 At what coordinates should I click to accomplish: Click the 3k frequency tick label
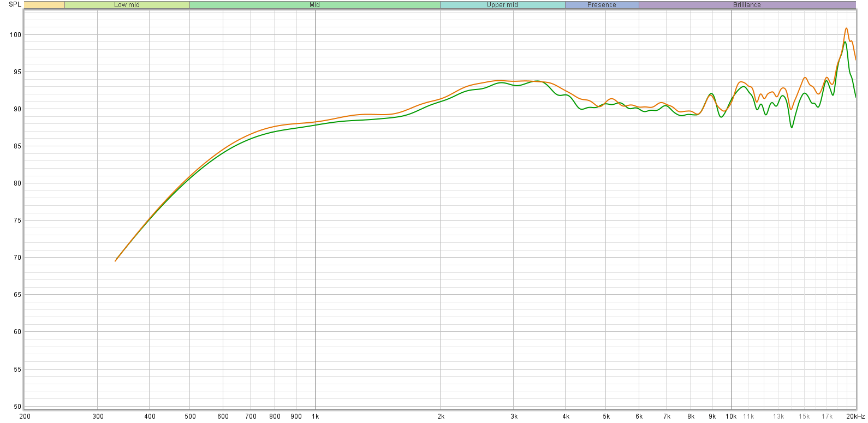click(x=514, y=416)
